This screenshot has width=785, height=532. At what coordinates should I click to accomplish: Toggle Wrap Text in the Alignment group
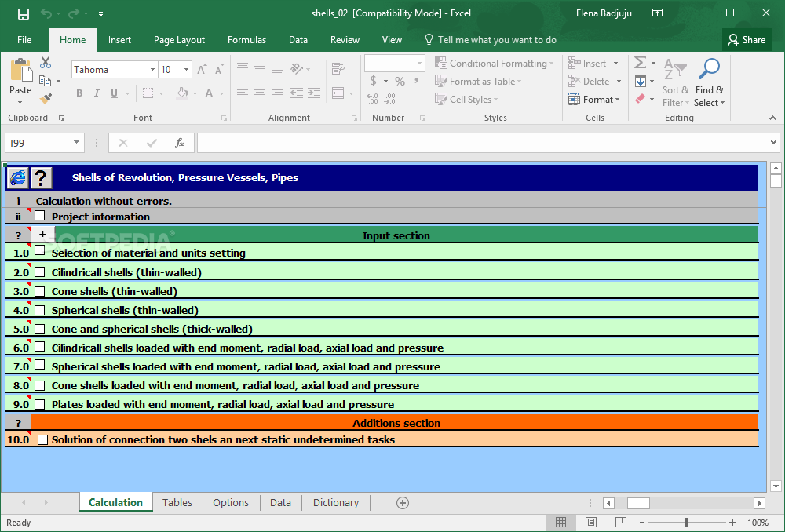pos(338,68)
